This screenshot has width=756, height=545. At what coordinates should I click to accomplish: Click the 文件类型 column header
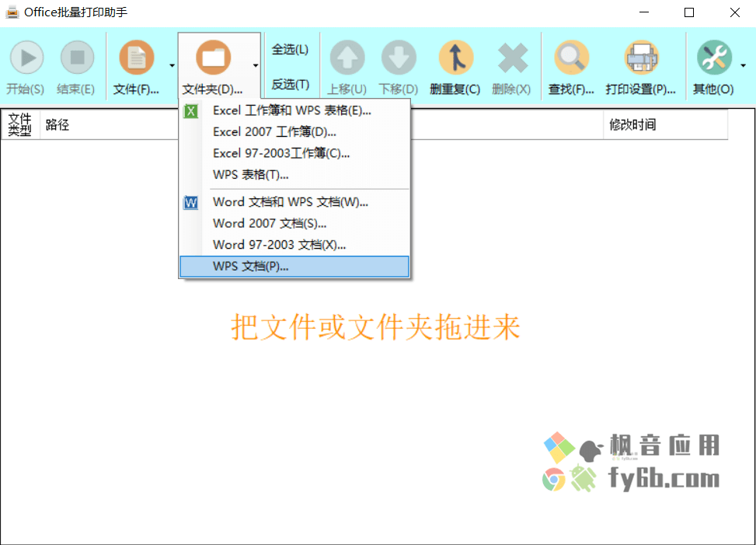tap(20, 125)
